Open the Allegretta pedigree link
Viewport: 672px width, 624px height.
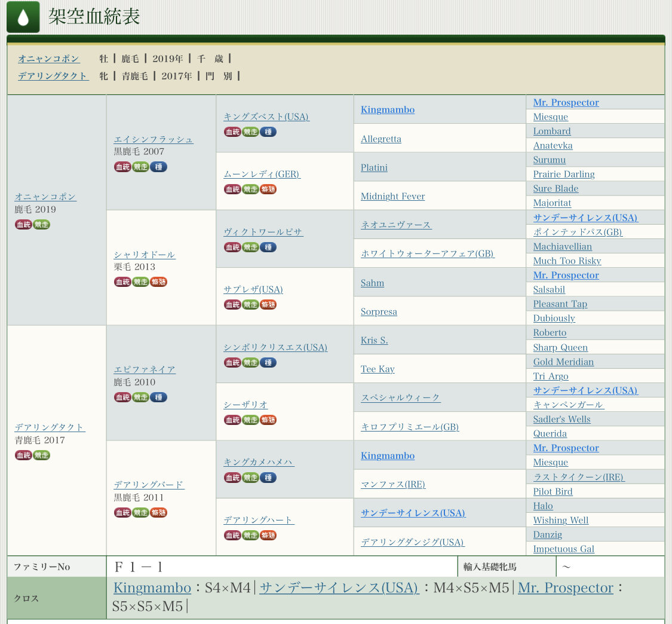coord(381,139)
